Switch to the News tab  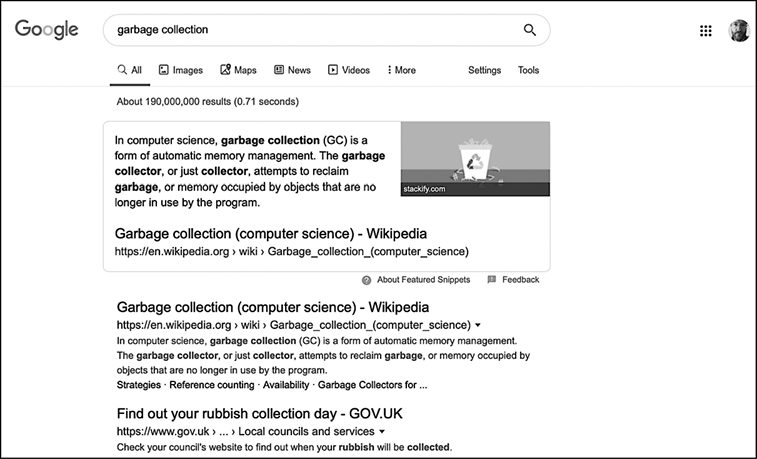pyautogui.click(x=292, y=71)
